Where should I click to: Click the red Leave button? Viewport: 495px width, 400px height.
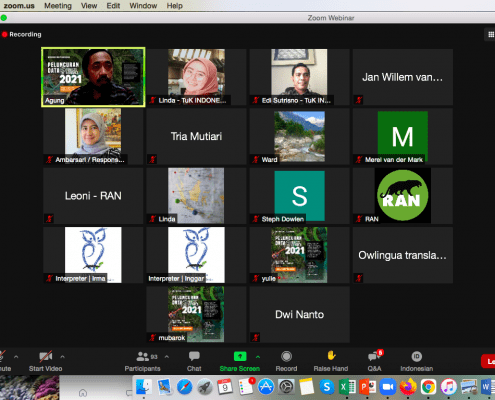pos(488,361)
